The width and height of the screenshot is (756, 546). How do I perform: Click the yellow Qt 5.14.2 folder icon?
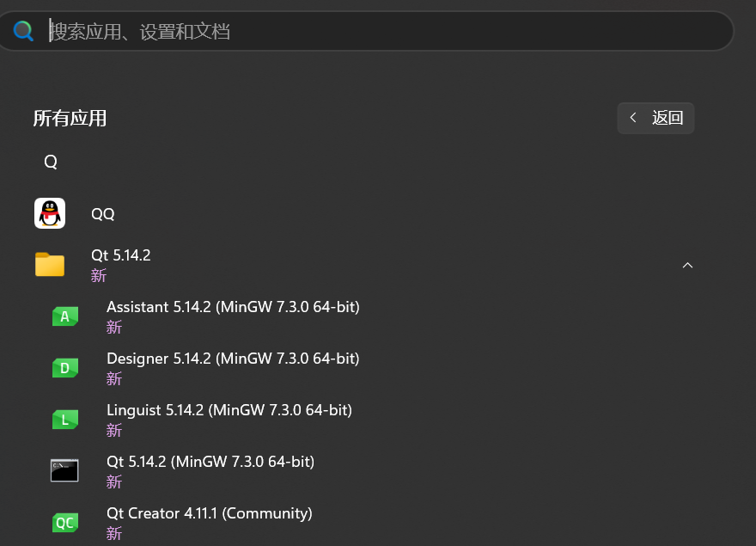(50, 265)
